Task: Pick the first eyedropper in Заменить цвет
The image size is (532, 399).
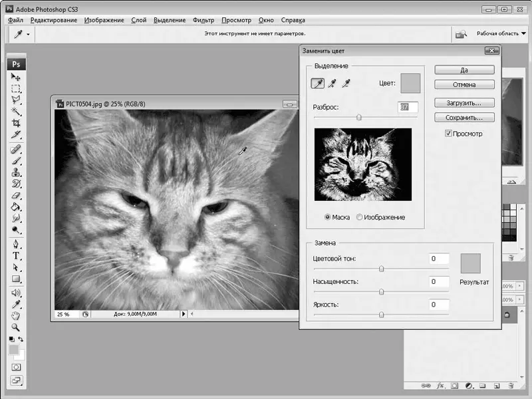Action: click(318, 84)
